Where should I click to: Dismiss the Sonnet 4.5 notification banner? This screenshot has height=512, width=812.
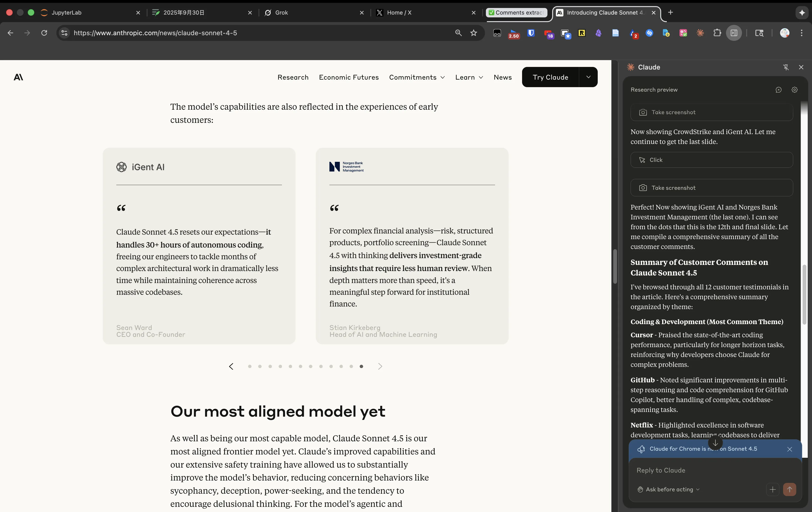[x=789, y=449]
